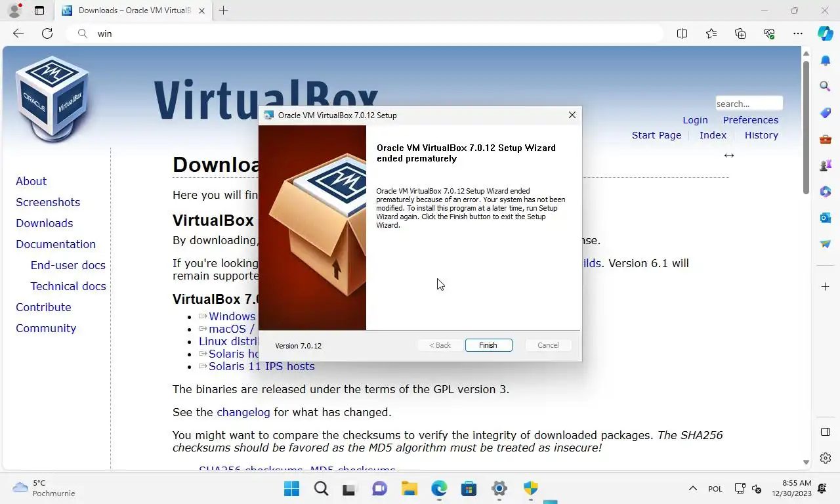Open the Preferences link
This screenshot has width=840, height=504.
point(751,120)
